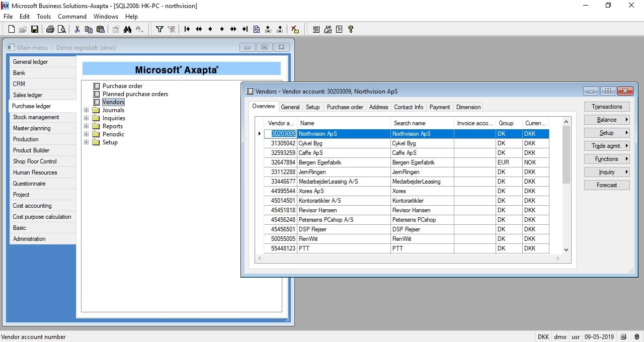Click the Purchase order menu item icon
The width and height of the screenshot is (644, 342).
click(x=97, y=86)
